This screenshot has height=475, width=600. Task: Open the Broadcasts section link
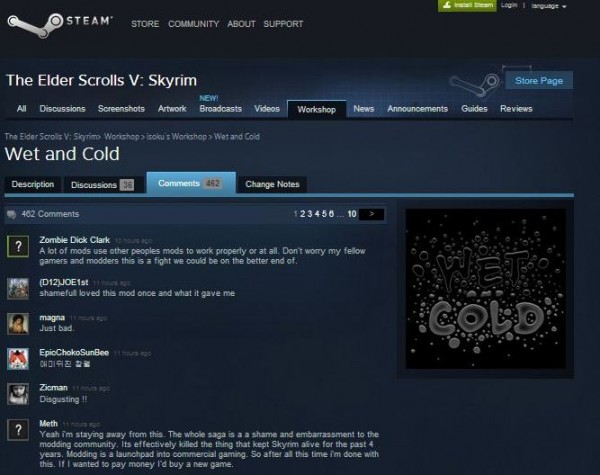pos(220,109)
